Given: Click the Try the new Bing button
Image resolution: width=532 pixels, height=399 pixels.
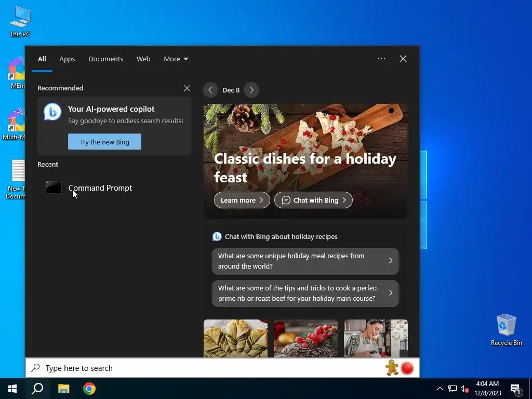Looking at the screenshot, I should click(104, 142).
